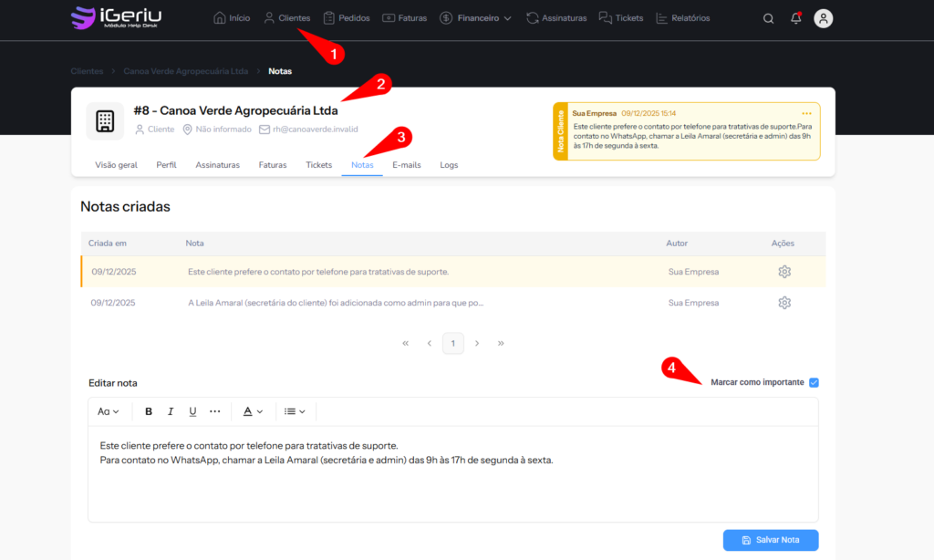Go to Clientes breadcrumb link

[x=87, y=70]
